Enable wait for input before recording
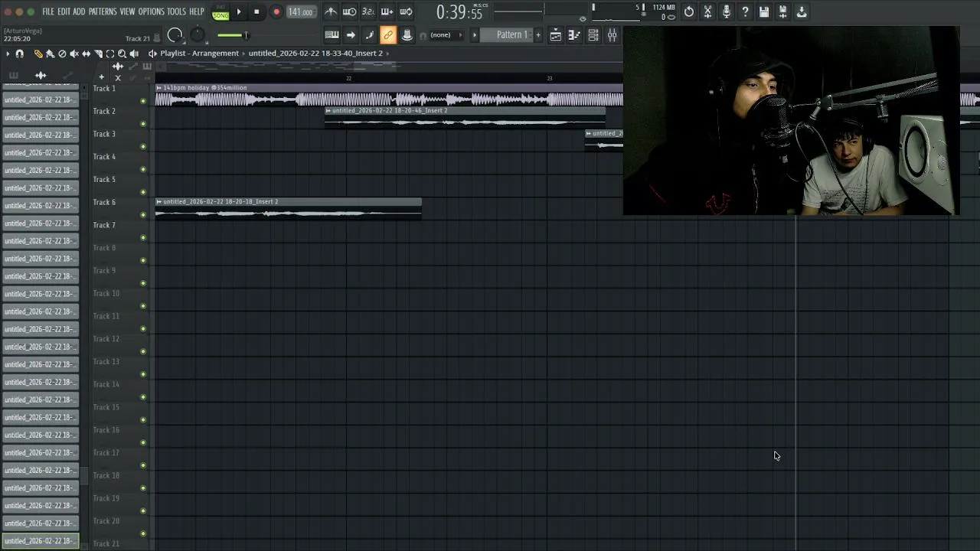The image size is (980, 551). 349,11
